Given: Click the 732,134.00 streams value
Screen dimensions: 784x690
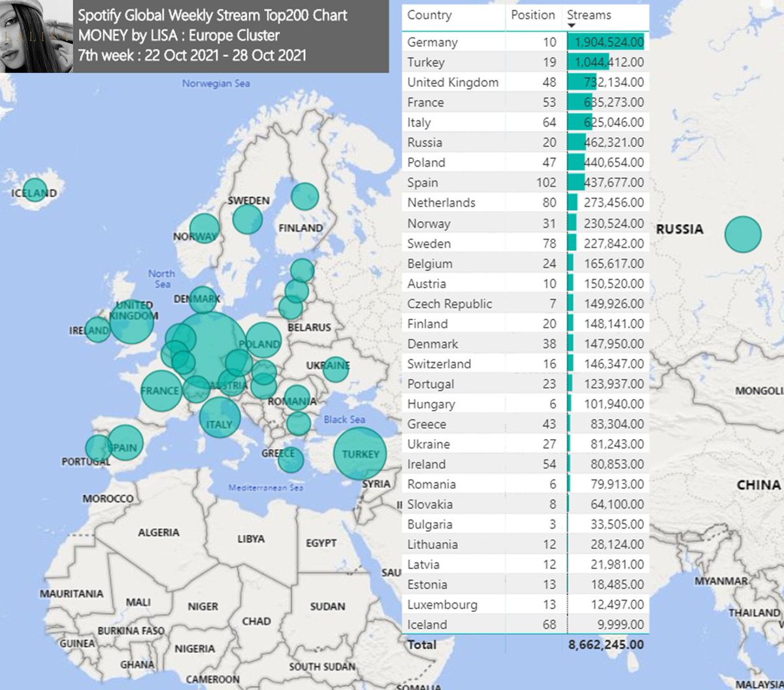Looking at the screenshot, I should [615, 82].
